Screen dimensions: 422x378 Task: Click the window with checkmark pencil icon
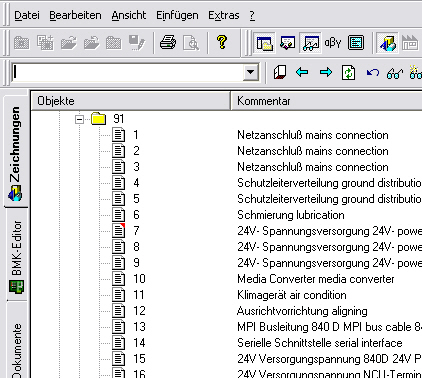click(287, 43)
